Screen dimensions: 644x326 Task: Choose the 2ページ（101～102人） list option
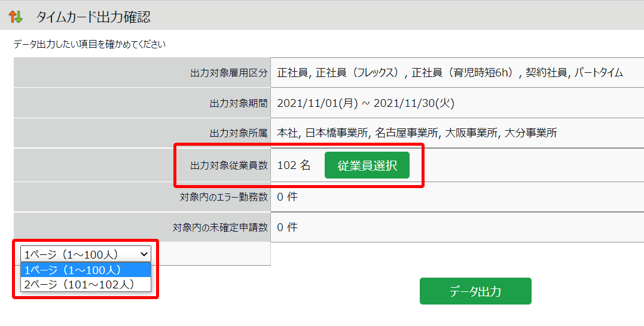click(x=86, y=284)
